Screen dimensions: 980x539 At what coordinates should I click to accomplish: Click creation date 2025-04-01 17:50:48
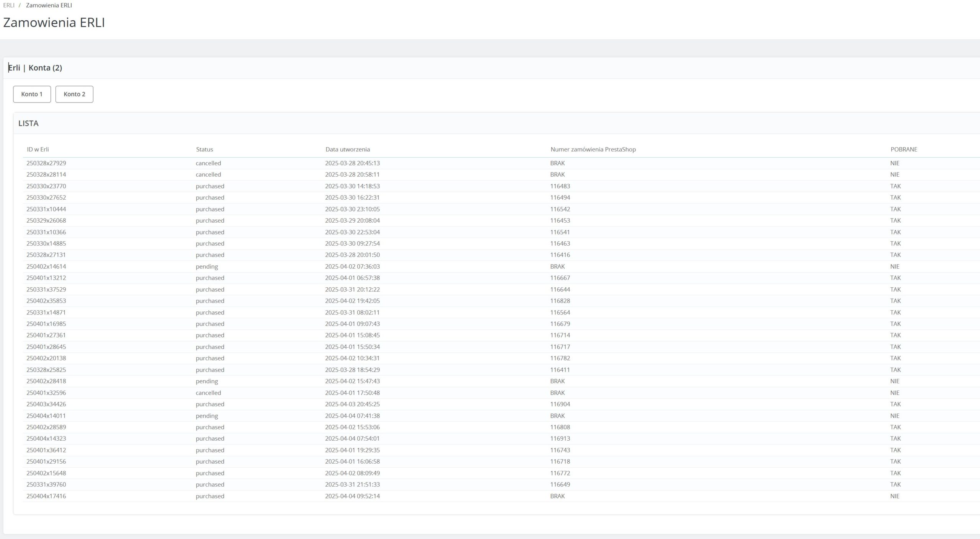[x=353, y=392]
